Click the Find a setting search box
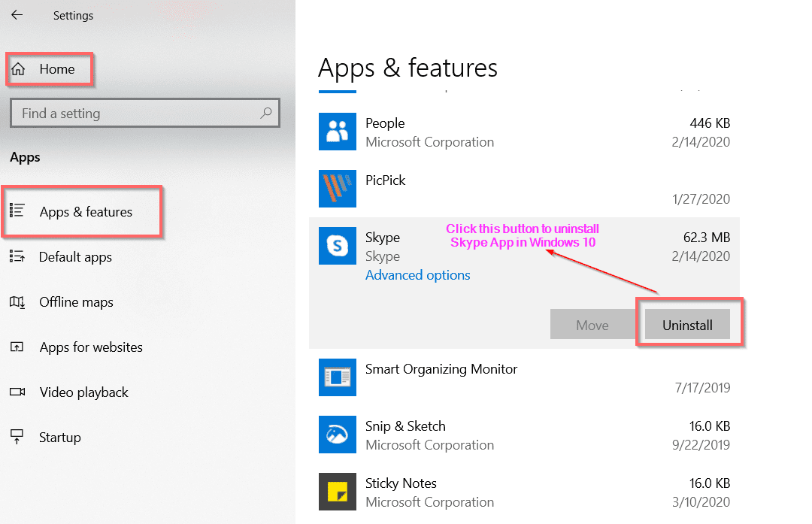The height and width of the screenshot is (524, 812). point(135,114)
